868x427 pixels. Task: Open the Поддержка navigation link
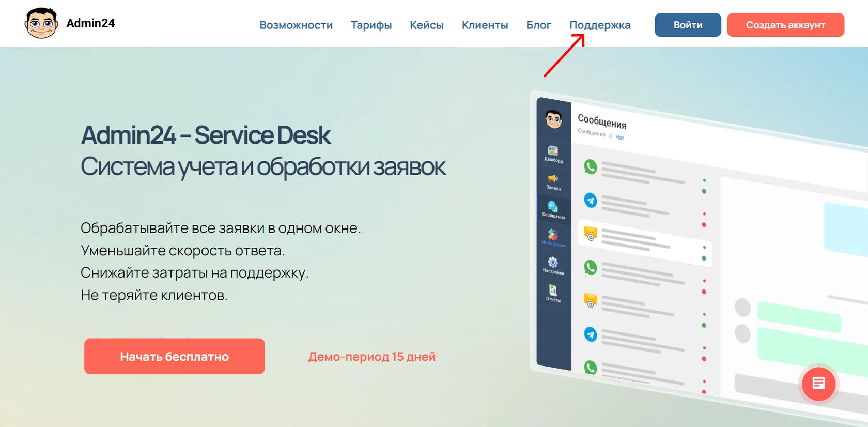[600, 25]
